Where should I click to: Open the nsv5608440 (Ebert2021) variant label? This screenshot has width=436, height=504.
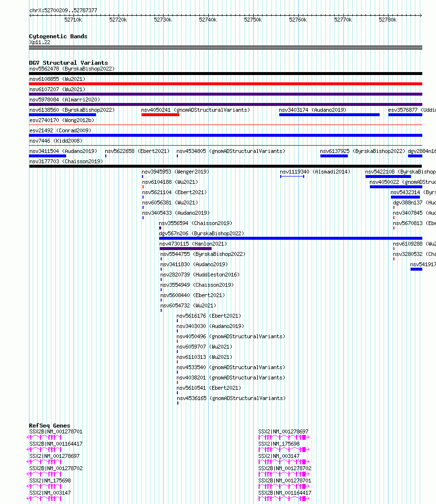click(193, 295)
